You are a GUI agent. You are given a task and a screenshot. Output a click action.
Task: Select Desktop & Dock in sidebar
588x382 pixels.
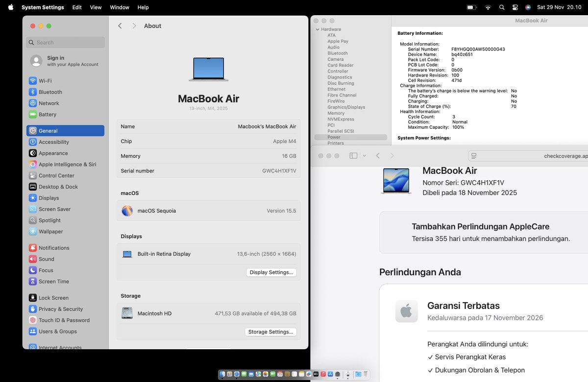tap(65, 187)
